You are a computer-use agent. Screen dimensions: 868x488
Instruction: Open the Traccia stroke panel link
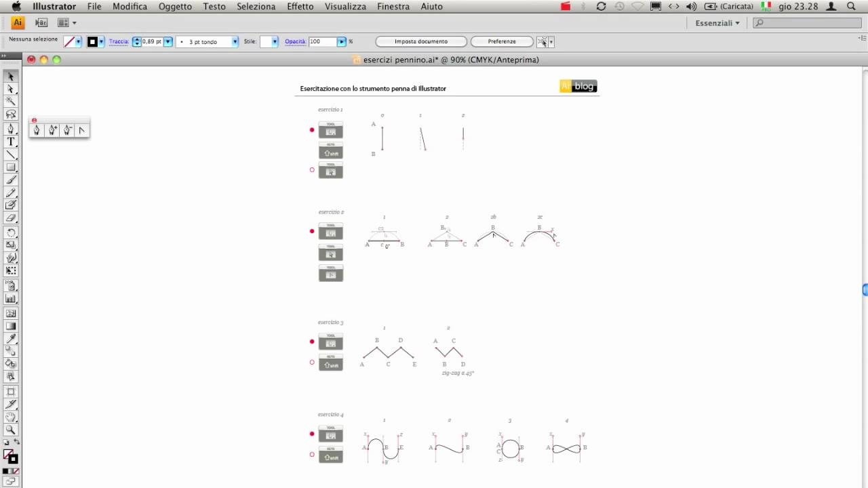pyautogui.click(x=119, y=42)
